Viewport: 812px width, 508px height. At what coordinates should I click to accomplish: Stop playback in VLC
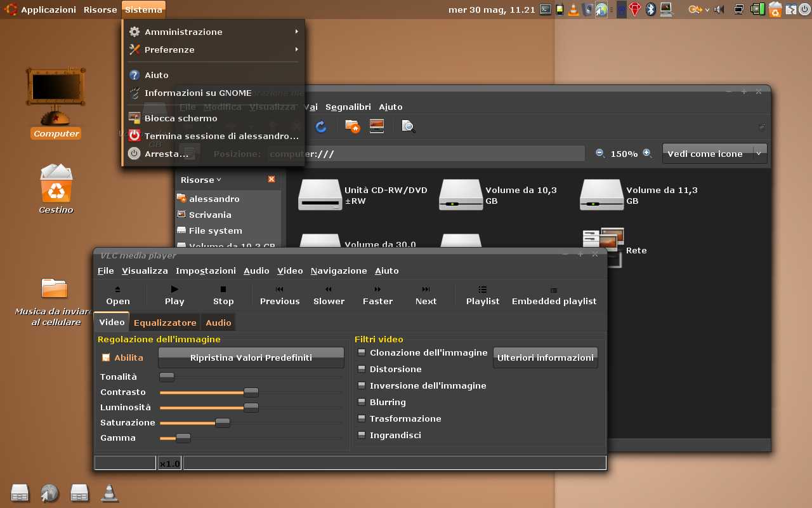[223, 295]
